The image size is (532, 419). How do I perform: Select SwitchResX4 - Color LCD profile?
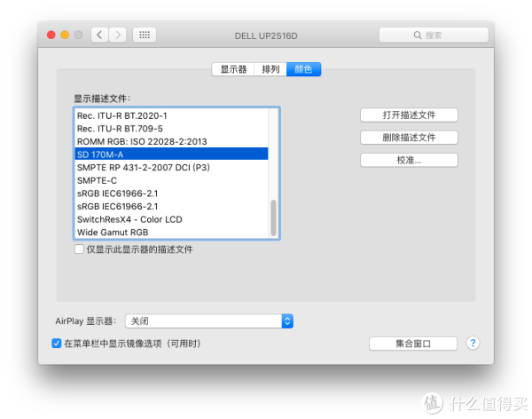(x=171, y=219)
